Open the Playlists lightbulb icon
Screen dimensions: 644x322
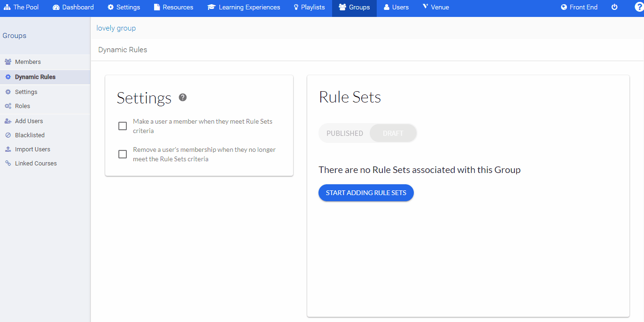point(296,7)
